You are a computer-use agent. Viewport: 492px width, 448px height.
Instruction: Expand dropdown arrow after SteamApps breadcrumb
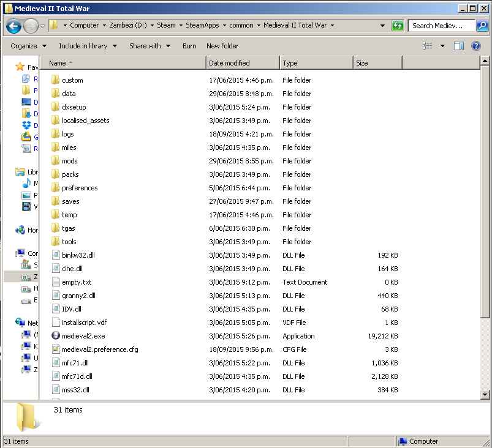click(x=224, y=26)
